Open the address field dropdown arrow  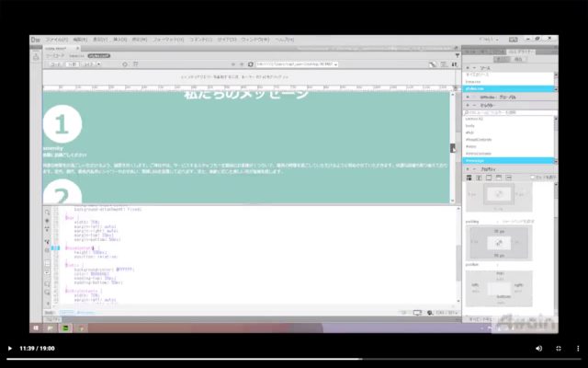coord(335,64)
